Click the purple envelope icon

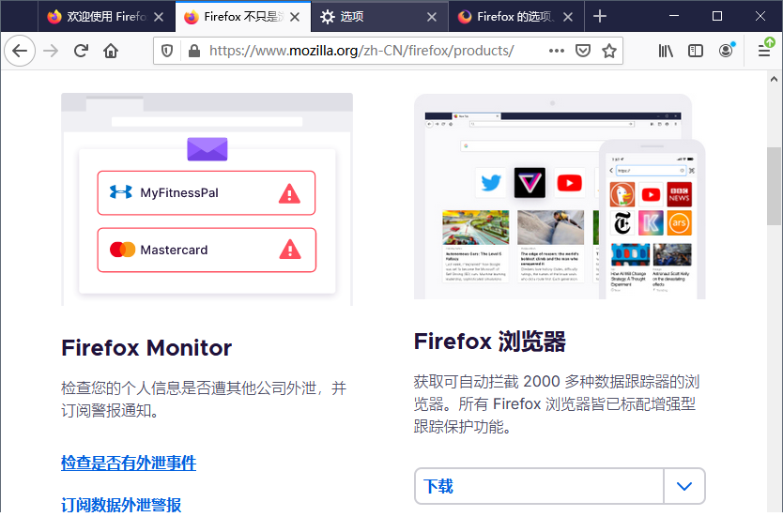(207, 149)
